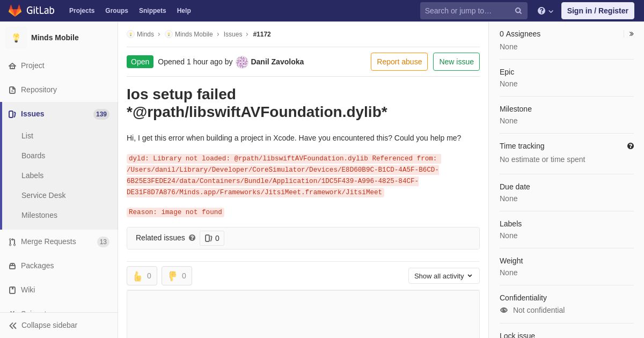The width and height of the screenshot is (644, 338).
Task: Open the Projects menu in the top bar
Action: pos(82,11)
